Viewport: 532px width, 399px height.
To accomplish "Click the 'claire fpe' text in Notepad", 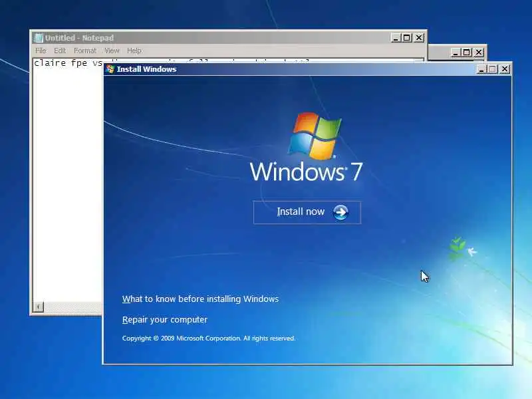I will (x=61, y=63).
